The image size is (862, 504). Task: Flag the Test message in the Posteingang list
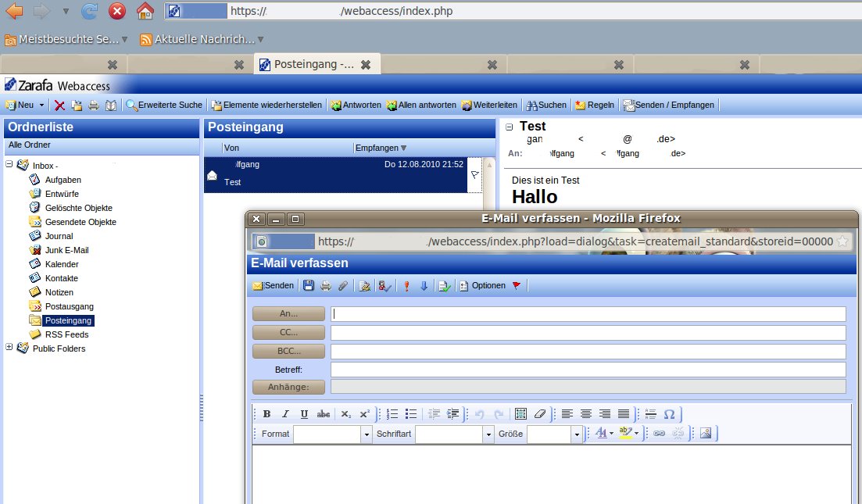pyautogui.click(x=475, y=175)
